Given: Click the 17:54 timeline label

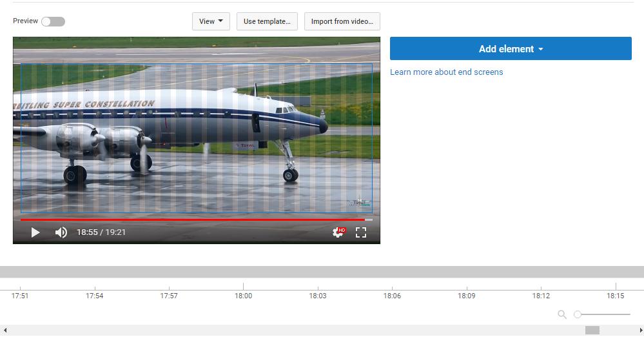Looking at the screenshot, I should coord(95,296).
